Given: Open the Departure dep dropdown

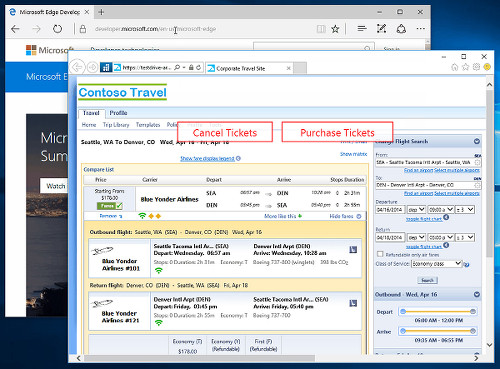Looking at the screenshot, I should coord(416,210).
